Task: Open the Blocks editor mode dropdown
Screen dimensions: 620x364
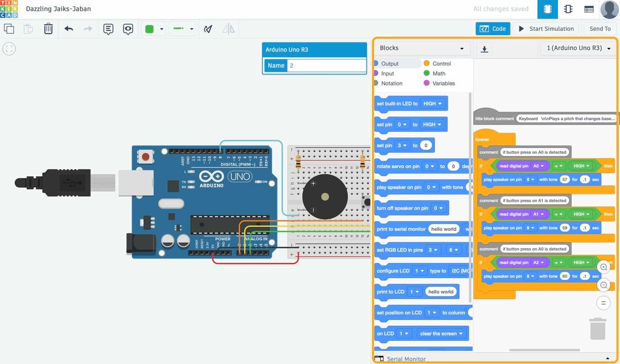Action: pyautogui.click(x=422, y=48)
